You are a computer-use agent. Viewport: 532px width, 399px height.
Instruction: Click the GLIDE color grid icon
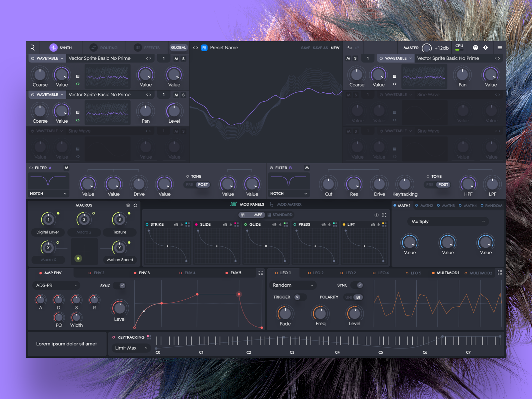pyautogui.click(x=286, y=224)
